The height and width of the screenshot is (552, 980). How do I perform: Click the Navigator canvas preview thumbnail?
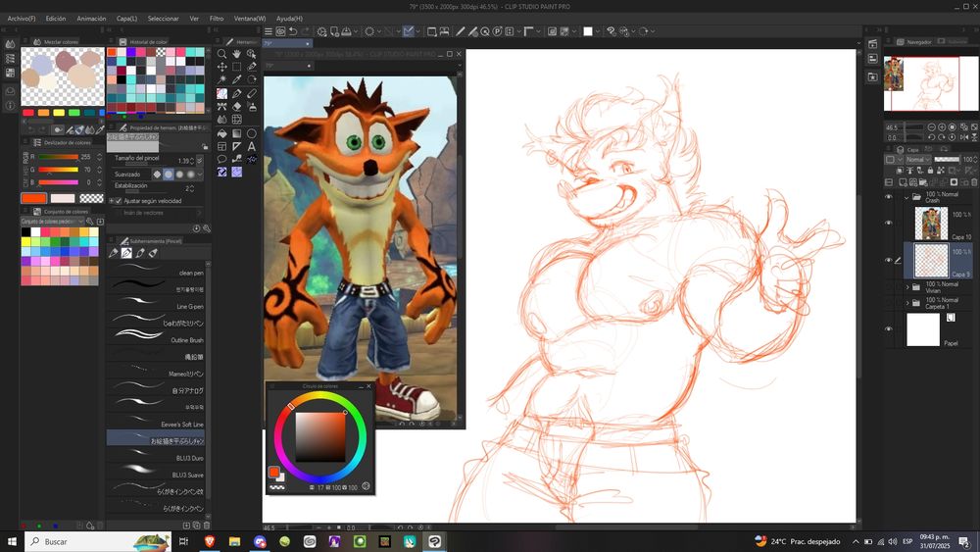[x=931, y=82]
